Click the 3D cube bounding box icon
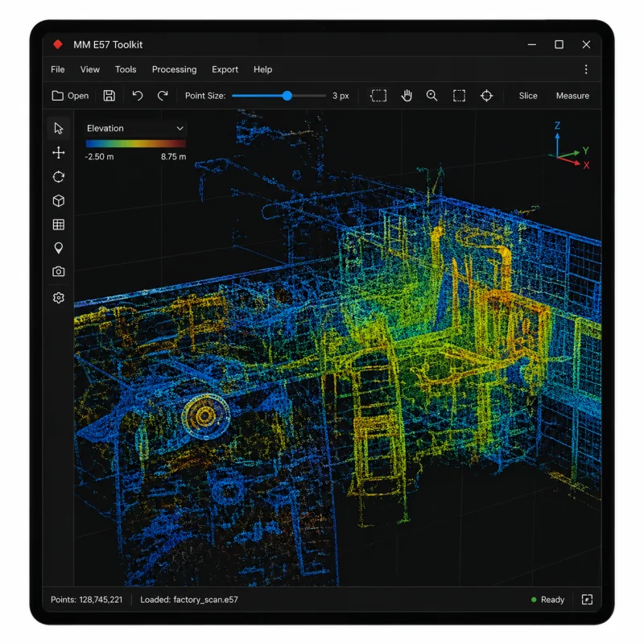The image size is (644, 644). (x=58, y=200)
